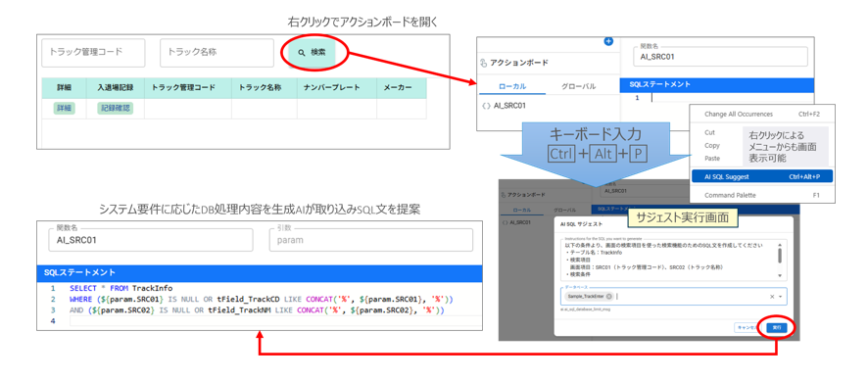Click the blue plus icon above アクションボード
This screenshot has width=868, height=380.
608,41
